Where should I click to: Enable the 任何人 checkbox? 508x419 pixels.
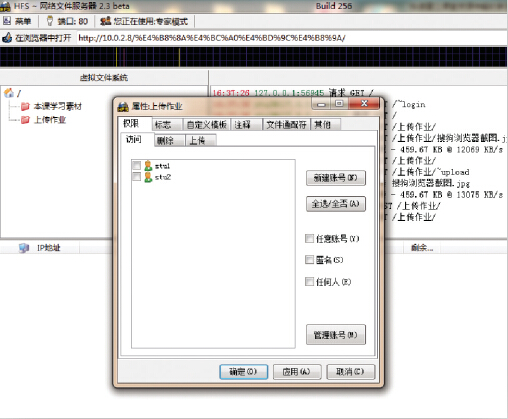coord(309,282)
